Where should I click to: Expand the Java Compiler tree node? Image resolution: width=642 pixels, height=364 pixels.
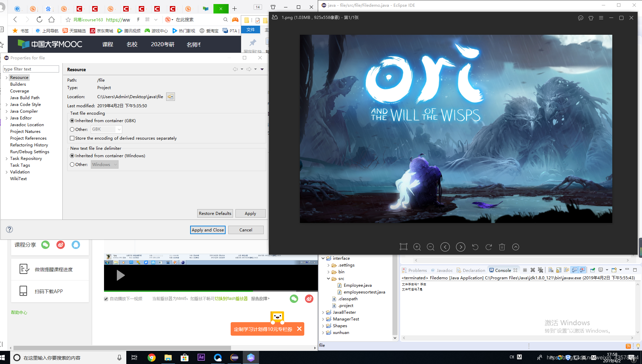click(6, 111)
